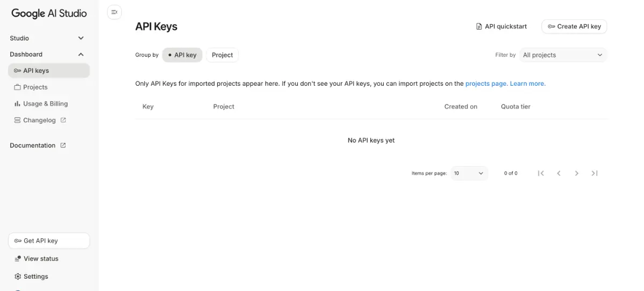Image resolution: width=644 pixels, height=291 pixels.
Task: Open the projects page link
Action: (486, 84)
